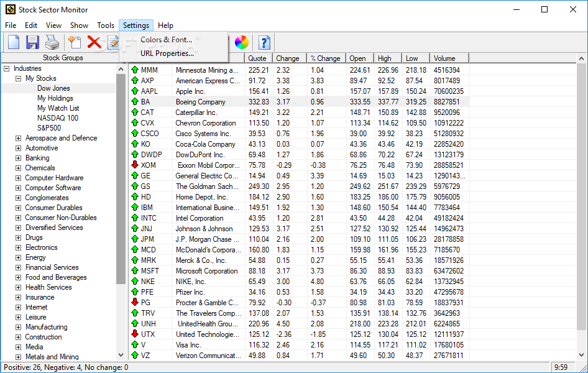The image size is (588, 373).
Task: Select My Watch List group
Action: tap(58, 108)
